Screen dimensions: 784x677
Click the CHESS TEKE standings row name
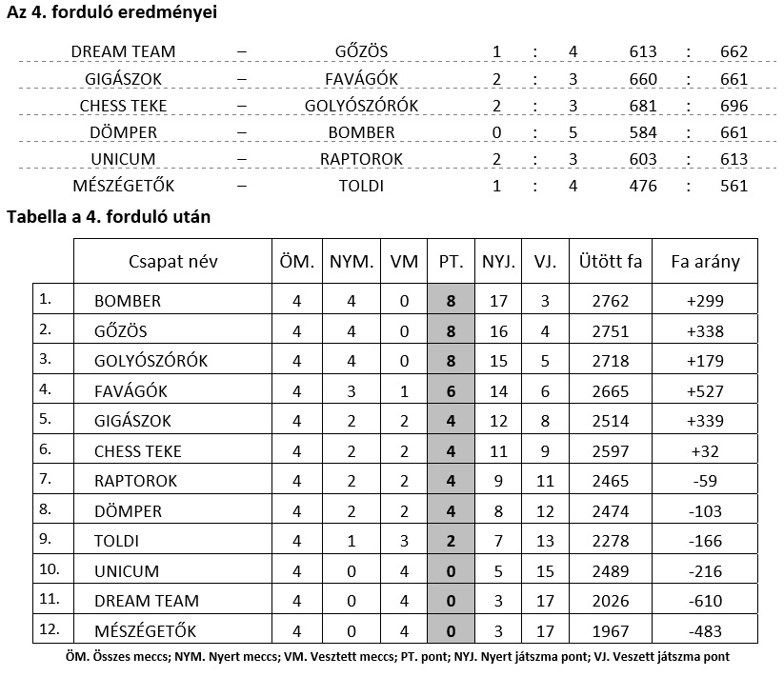point(137,451)
